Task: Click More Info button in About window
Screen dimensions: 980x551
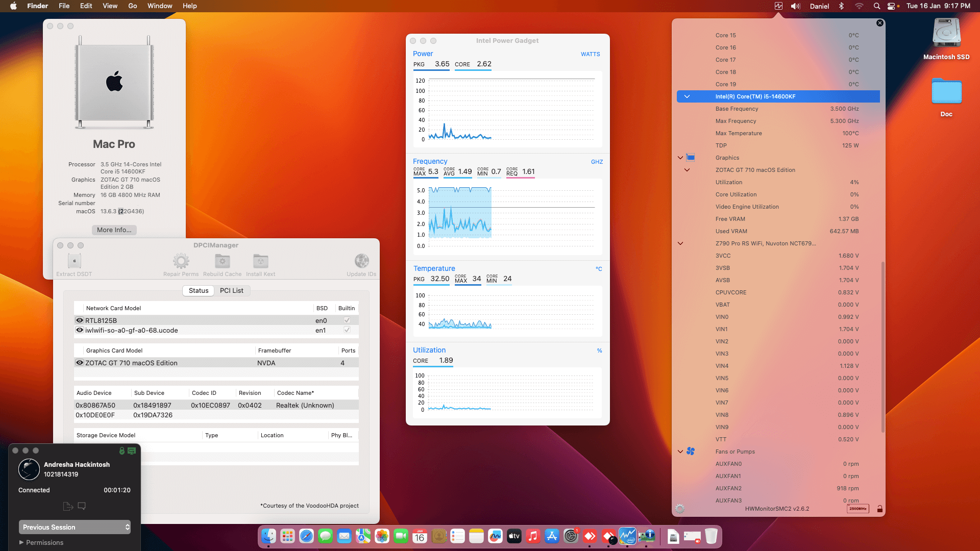Action: coord(114,230)
